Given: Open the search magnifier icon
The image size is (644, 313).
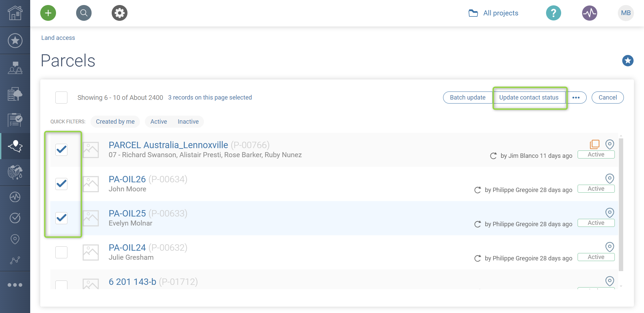Looking at the screenshot, I should pos(84,13).
